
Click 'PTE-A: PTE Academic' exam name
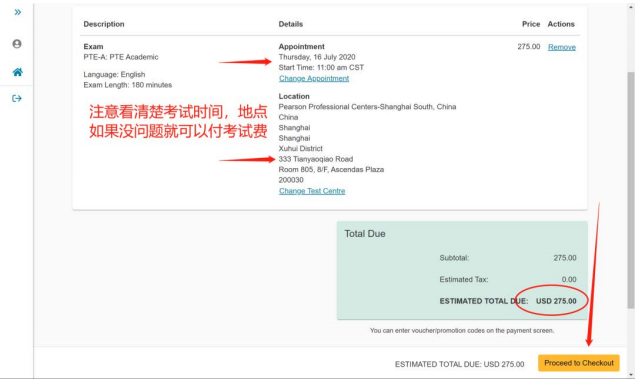point(121,57)
